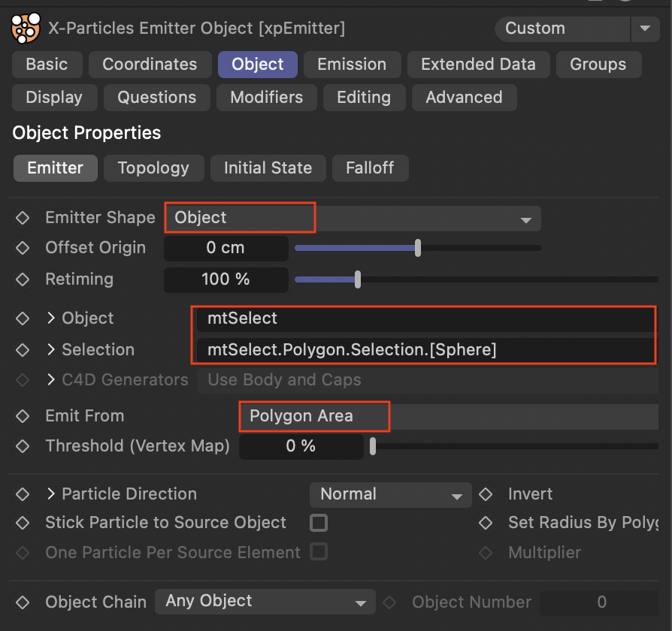This screenshot has height=631, width=672.
Task: Open the Editing tab
Action: (364, 97)
